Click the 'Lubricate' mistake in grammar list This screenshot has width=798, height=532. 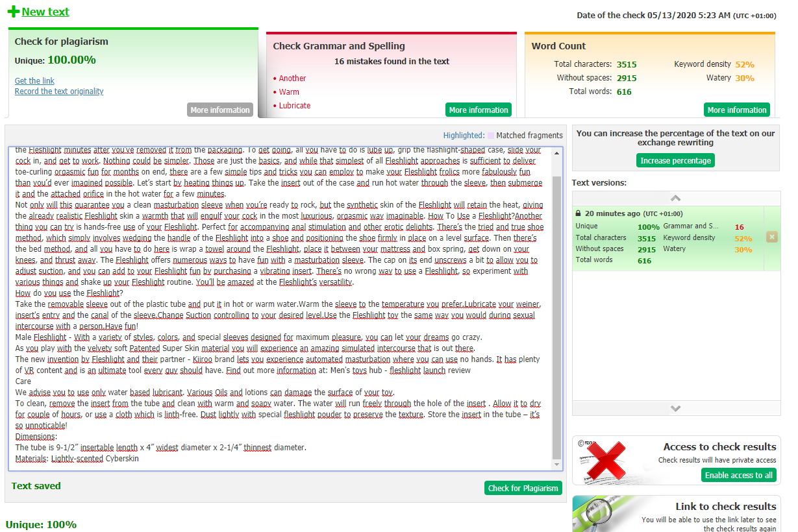pos(295,106)
